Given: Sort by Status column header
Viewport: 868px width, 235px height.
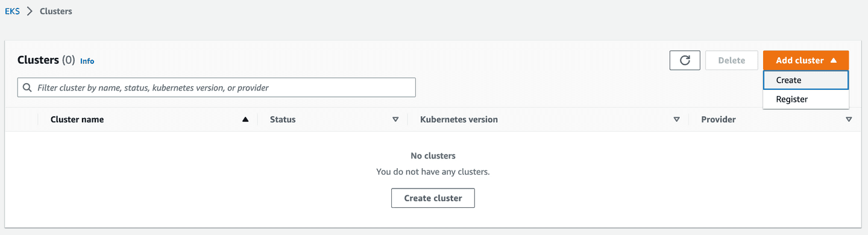Looking at the screenshot, I should click(x=283, y=119).
